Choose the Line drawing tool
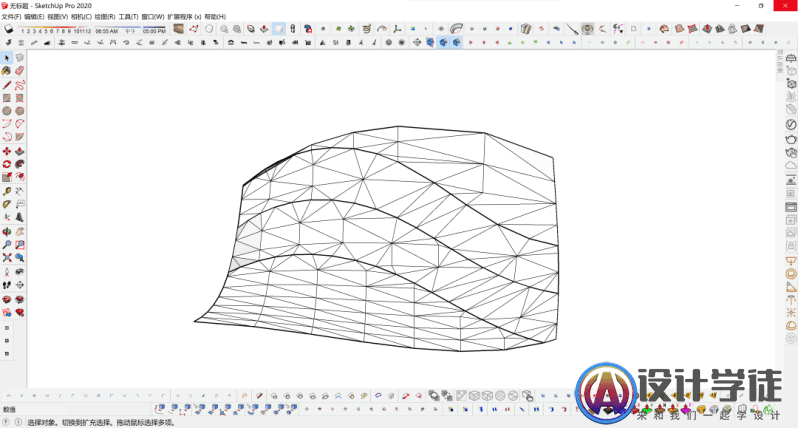This screenshot has width=798, height=428. [x=7, y=85]
